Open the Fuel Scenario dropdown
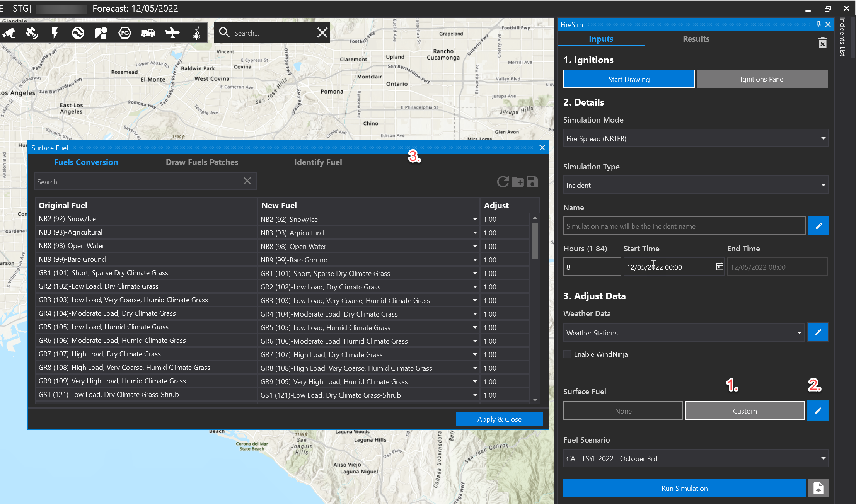Screen dimensions: 856x504 (695, 458)
